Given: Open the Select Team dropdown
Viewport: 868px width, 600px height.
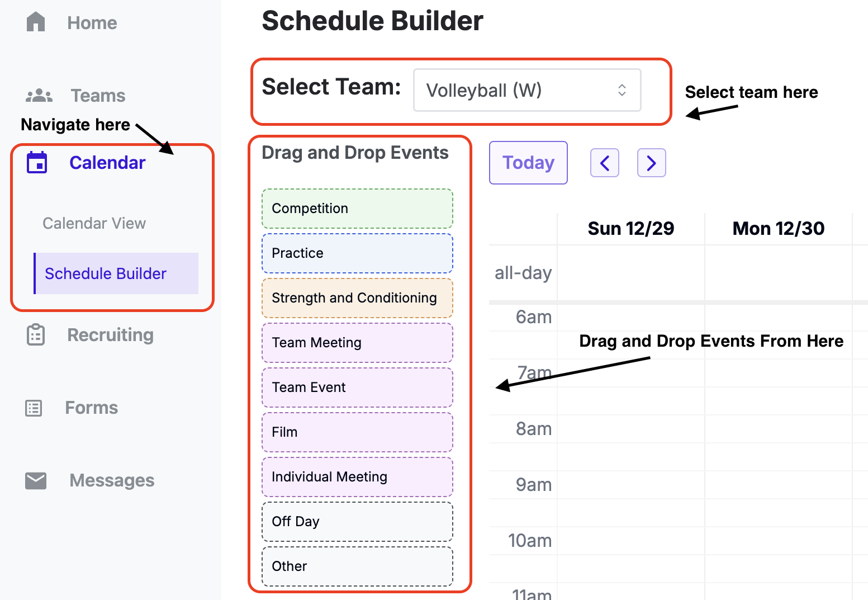Looking at the screenshot, I should (x=527, y=90).
